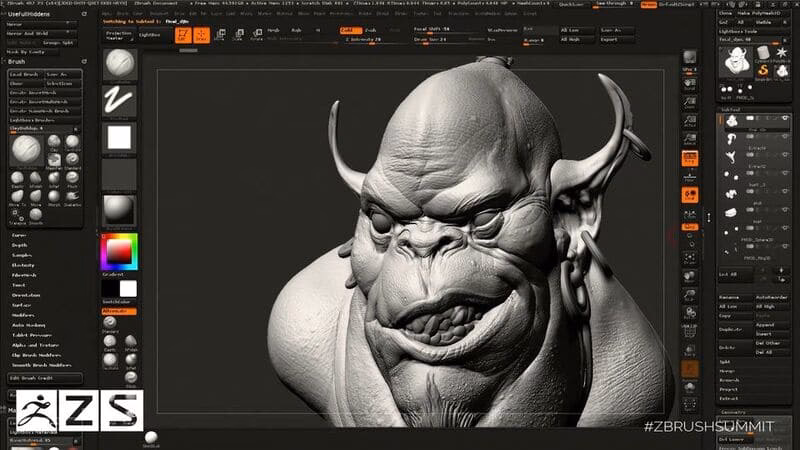The image size is (800, 450).
Task: Choose the Pinch brush in Brush palette
Action: (72, 179)
